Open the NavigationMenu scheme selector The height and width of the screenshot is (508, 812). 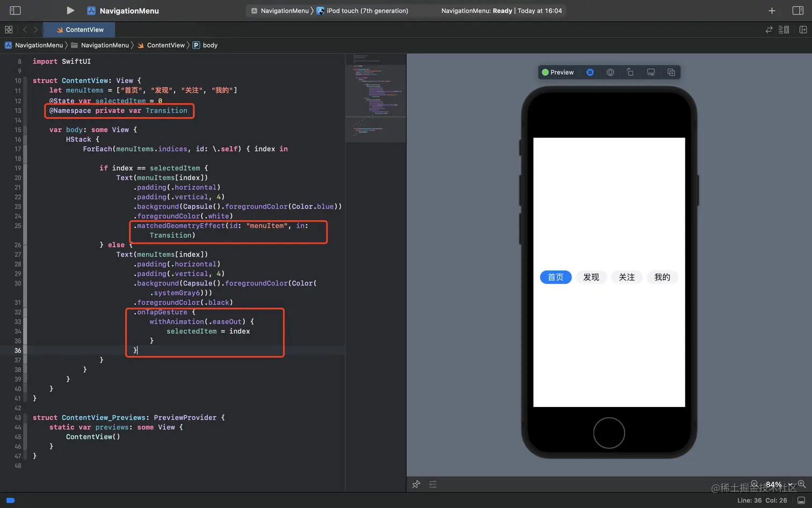pyautogui.click(x=280, y=11)
